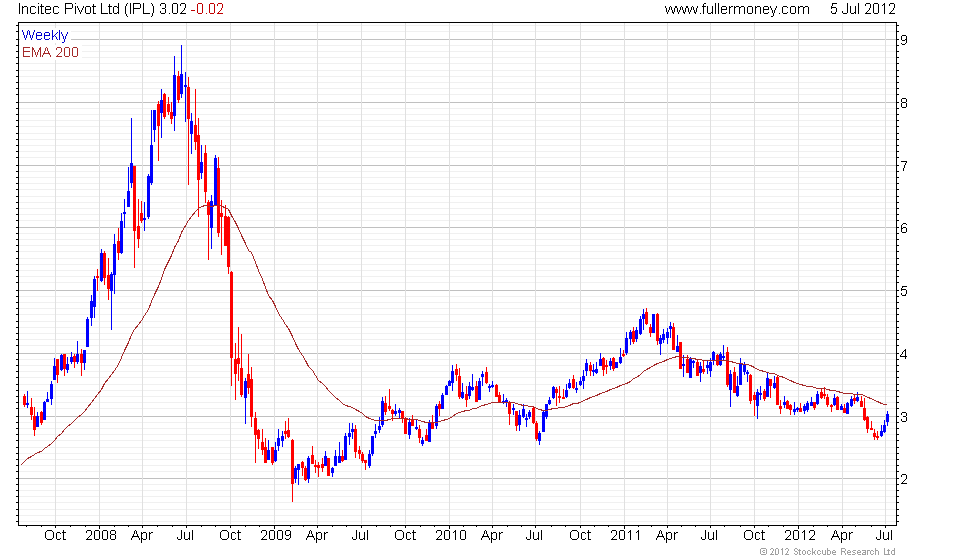
Task: Click the www.fullermoney.com text
Action: 737,9
